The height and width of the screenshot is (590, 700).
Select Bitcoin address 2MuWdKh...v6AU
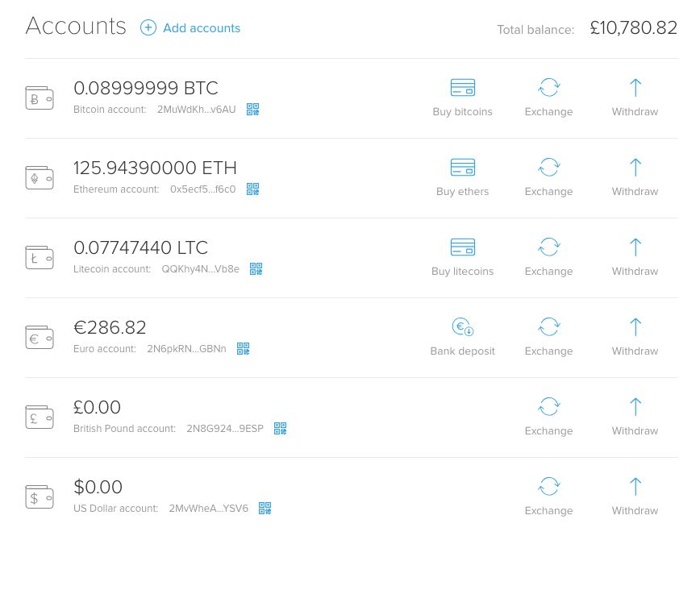tap(197, 110)
